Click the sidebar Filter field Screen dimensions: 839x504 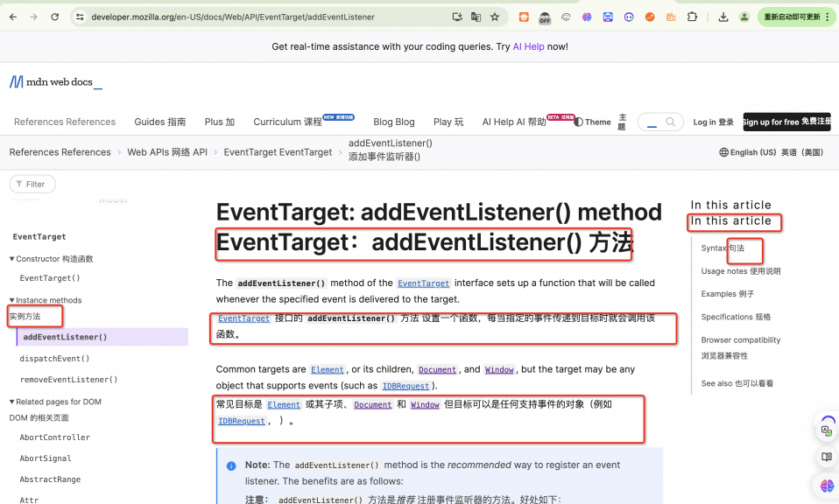(32, 184)
